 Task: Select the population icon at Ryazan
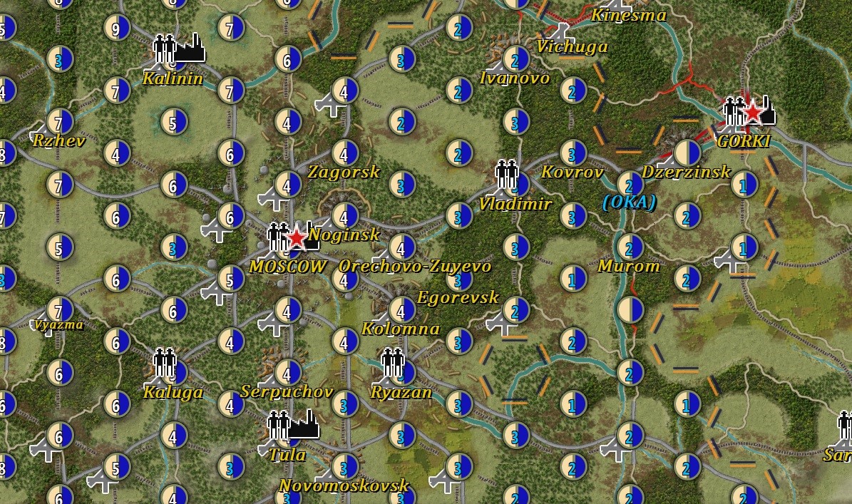coord(392,361)
